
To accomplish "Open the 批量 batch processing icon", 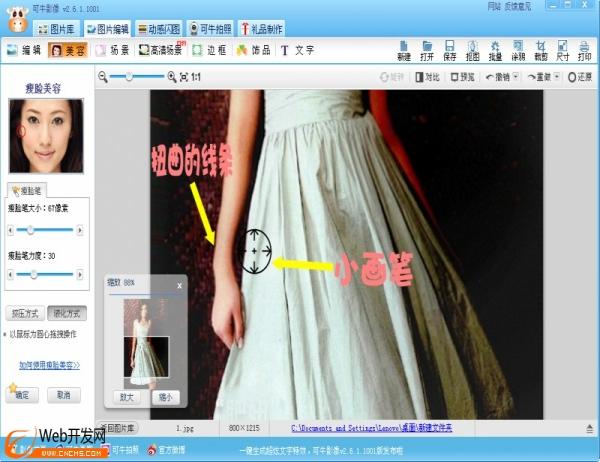I will tap(495, 49).
